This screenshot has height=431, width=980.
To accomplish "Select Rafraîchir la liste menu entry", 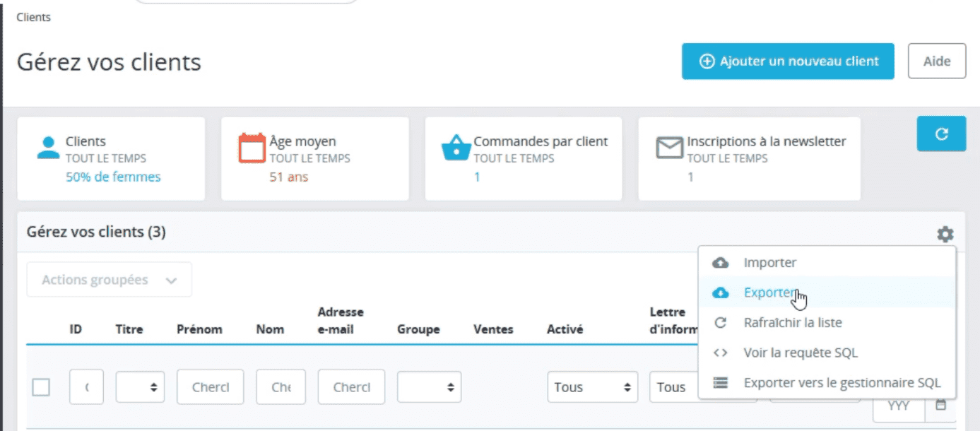I will click(x=827, y=323).
